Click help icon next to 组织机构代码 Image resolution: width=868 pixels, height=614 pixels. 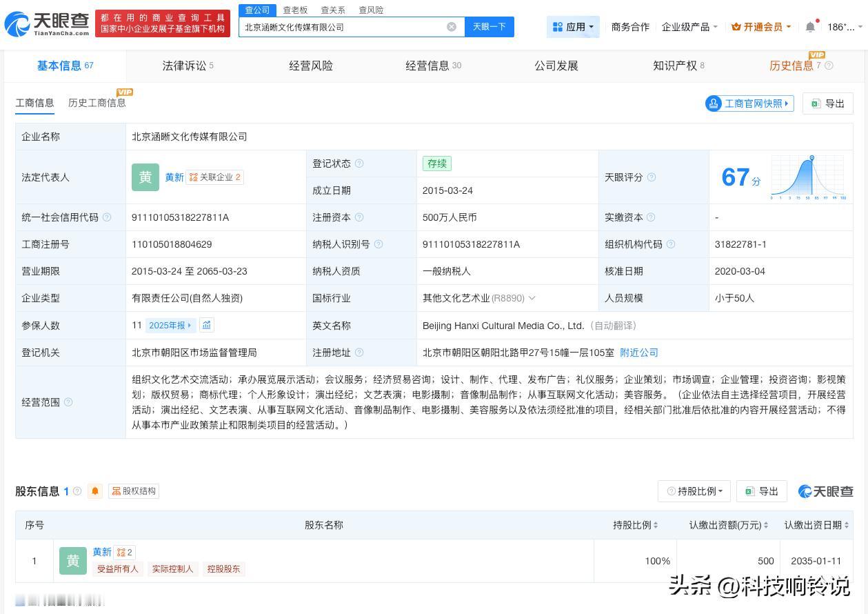tap(671, 244)
